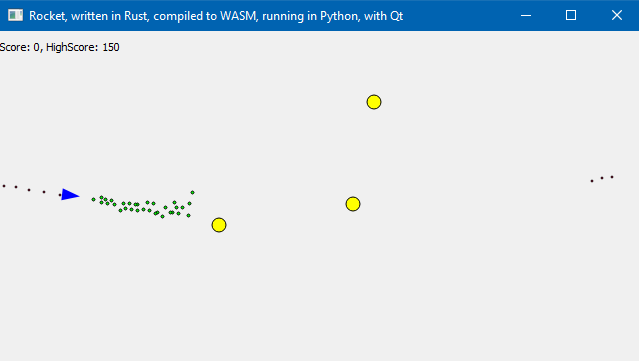Click the rightmost dark dot on the right side
Image resolution: width=639 pixels, height=361 pixels.
[x=612, y=177]
